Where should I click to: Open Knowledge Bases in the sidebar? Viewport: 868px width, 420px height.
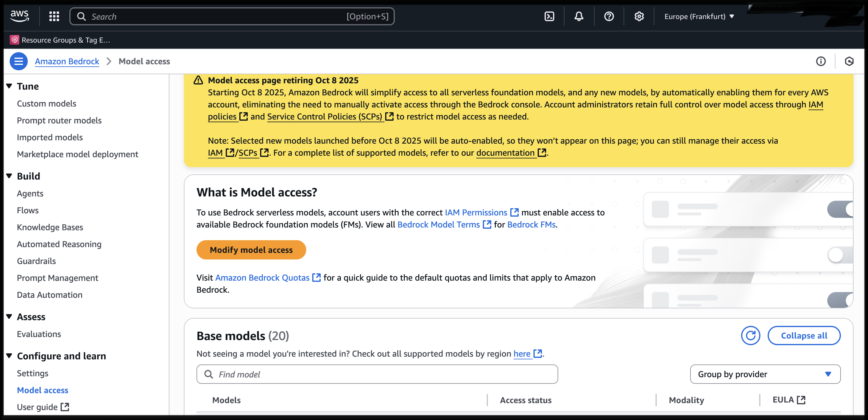(x=50, y=227)
